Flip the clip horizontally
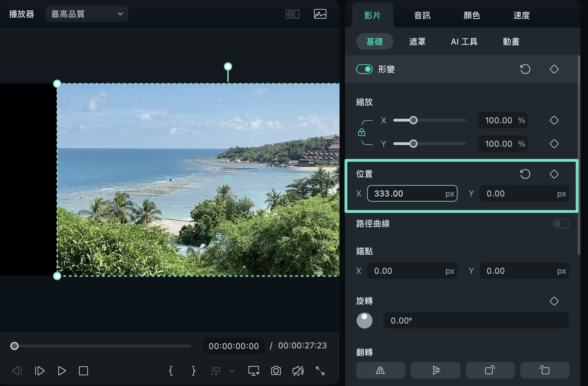 [380, 370]
